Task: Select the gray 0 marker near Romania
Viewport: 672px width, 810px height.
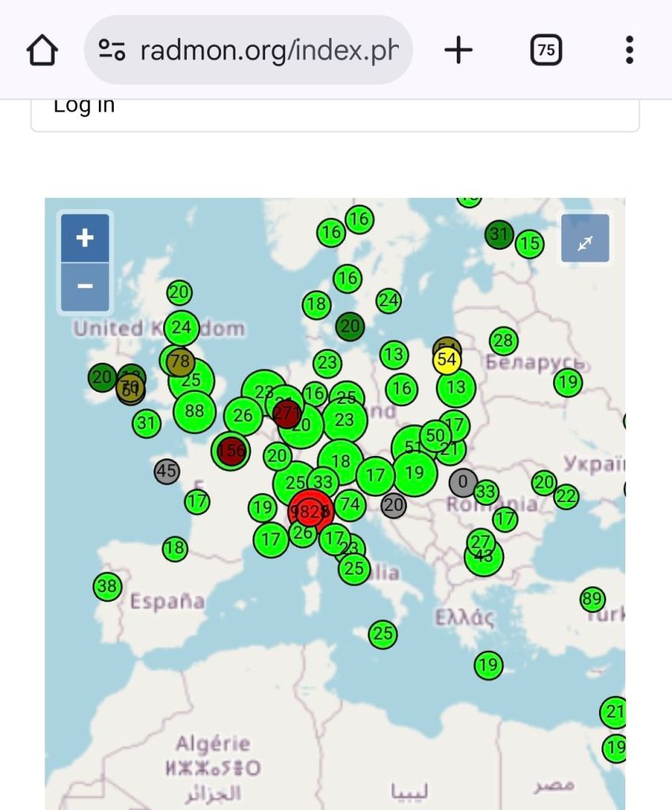Action: [463, 481]
